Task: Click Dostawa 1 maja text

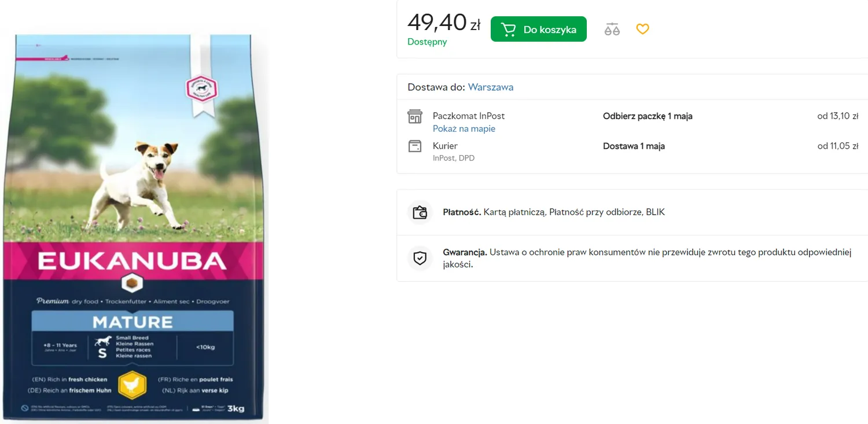Action: coord(634,146)
